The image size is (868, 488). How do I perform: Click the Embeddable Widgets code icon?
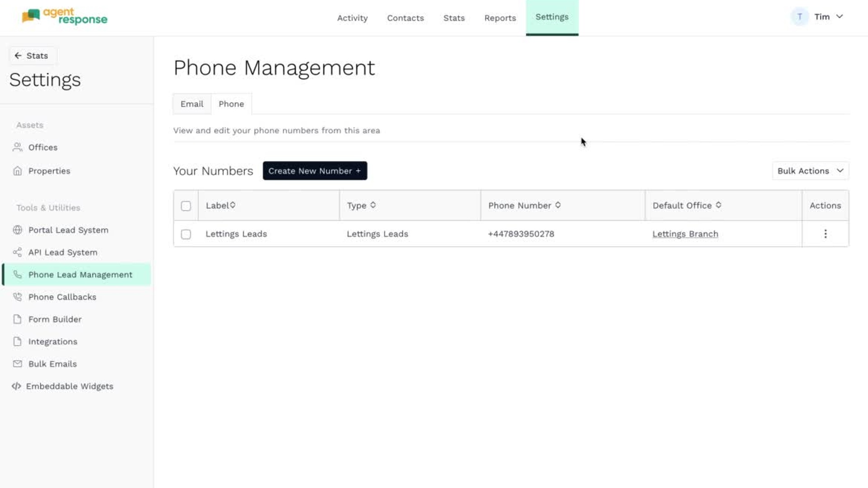point(16,386)
